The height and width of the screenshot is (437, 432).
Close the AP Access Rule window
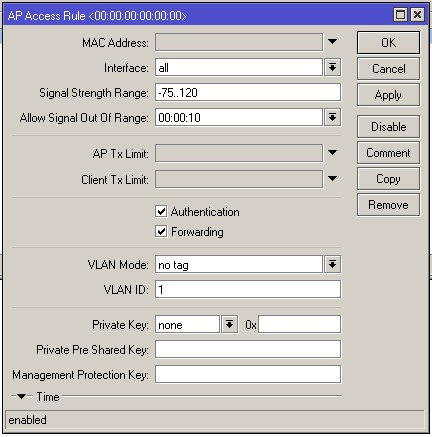pos(417,15)
